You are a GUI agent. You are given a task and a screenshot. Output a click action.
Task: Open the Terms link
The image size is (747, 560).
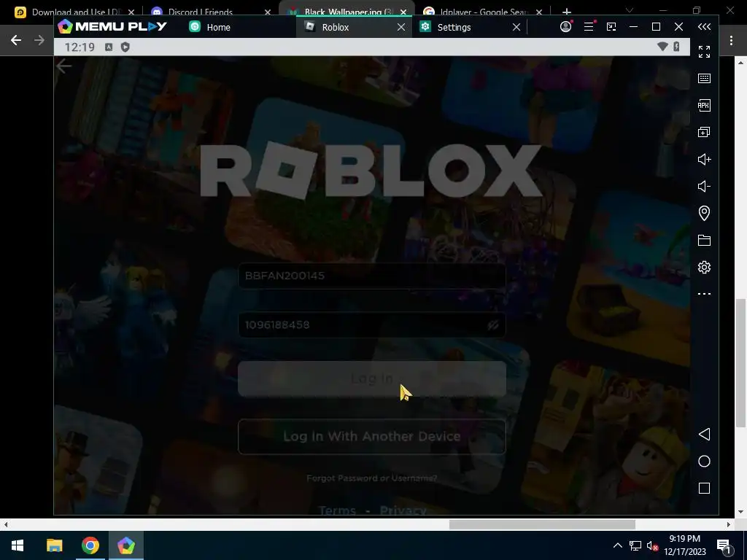point(337,510)
